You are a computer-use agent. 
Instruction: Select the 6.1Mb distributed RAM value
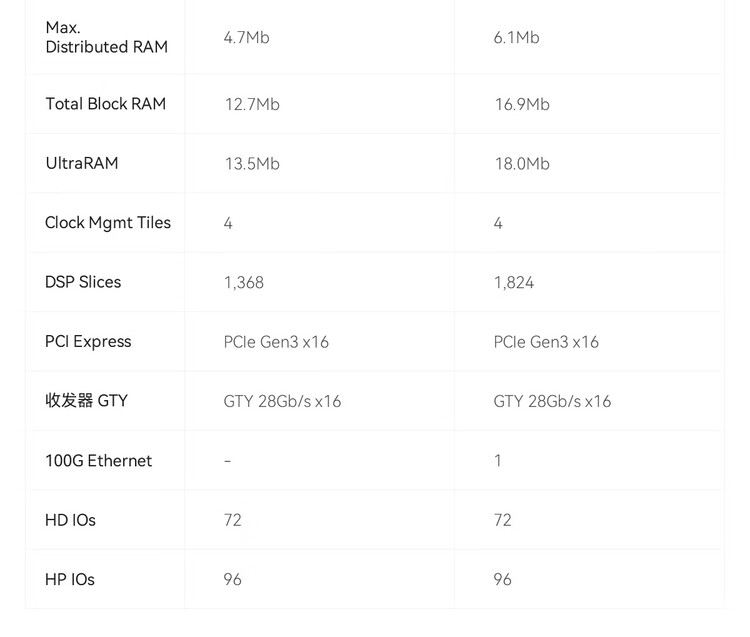tap(516, 37)
